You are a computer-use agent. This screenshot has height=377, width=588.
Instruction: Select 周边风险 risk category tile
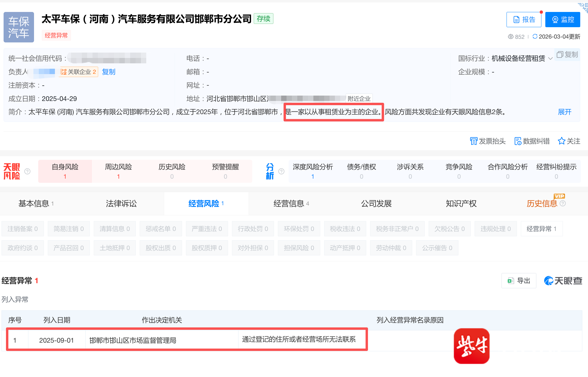[118, 171]
